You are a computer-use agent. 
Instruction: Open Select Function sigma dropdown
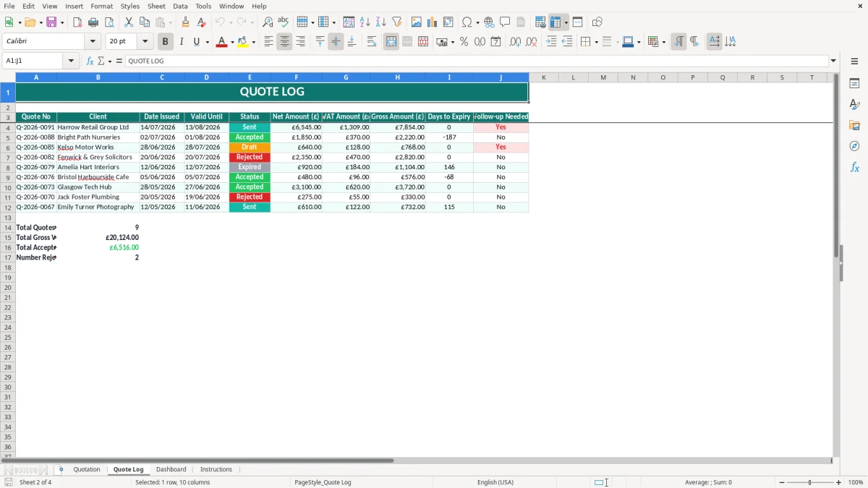tap(110, 61)
